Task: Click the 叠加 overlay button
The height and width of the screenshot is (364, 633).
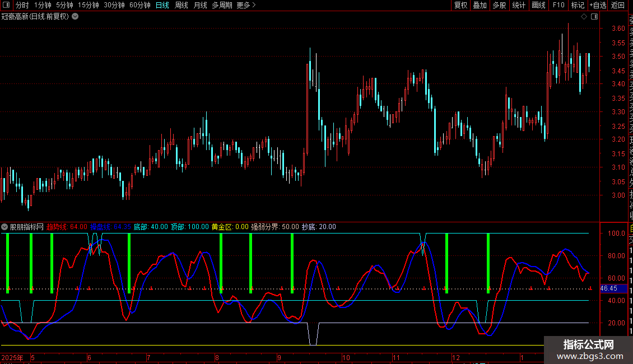Action: (x=480, y=5)
